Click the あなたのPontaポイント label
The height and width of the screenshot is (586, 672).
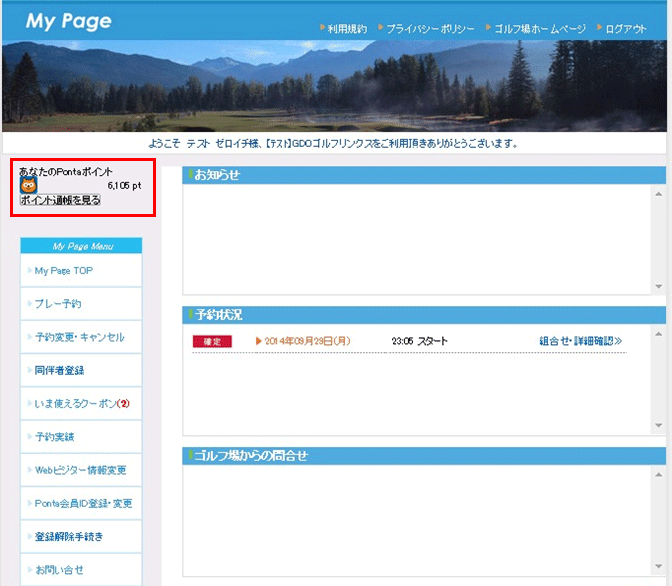[66, 171]
